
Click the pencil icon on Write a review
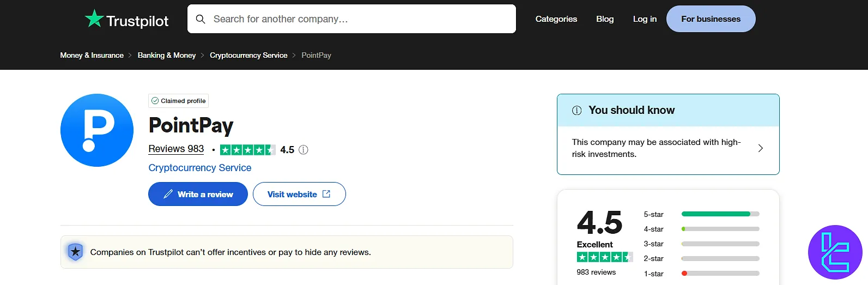pyautogui.click(x=168, y=194)
